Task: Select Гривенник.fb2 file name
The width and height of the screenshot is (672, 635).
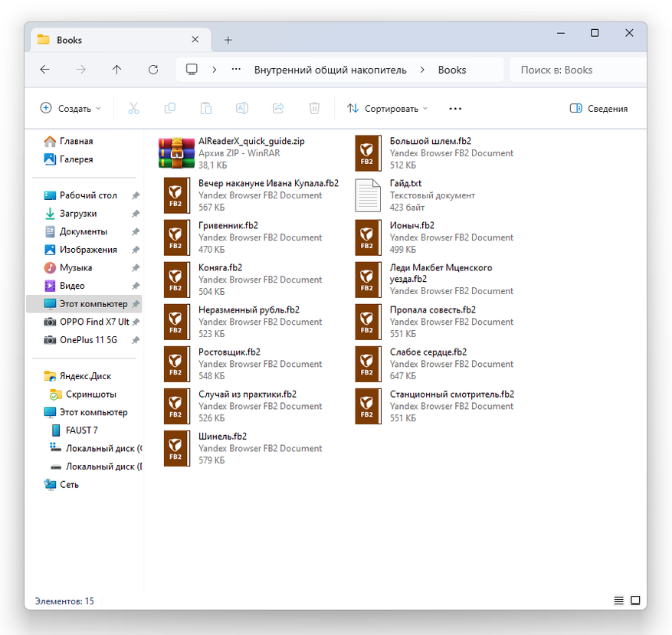Action: (x=228, y=225)
